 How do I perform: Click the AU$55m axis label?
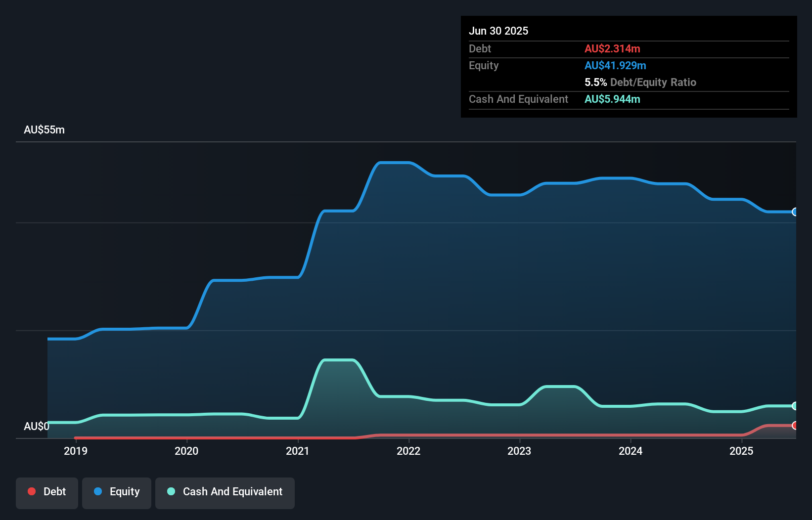(44, 130)
